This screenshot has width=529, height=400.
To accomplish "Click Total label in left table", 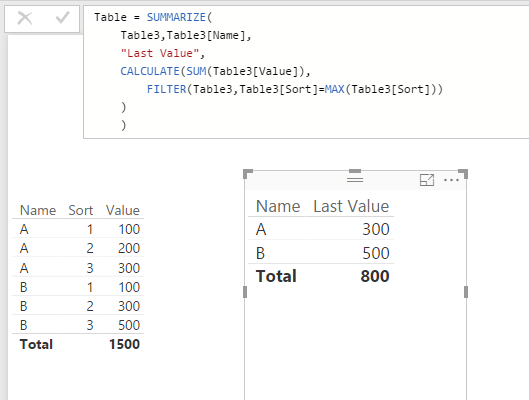I will click(36, 344).
